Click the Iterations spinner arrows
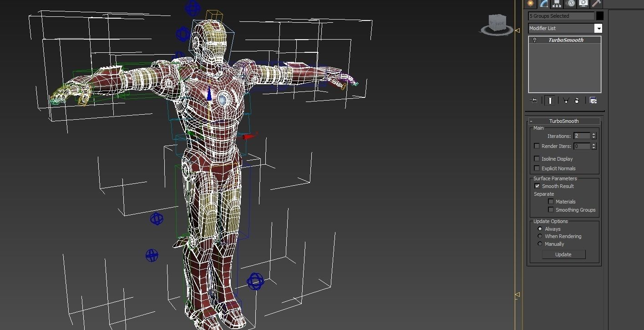This screenshot has height=330, width=644. pos(593,136)
